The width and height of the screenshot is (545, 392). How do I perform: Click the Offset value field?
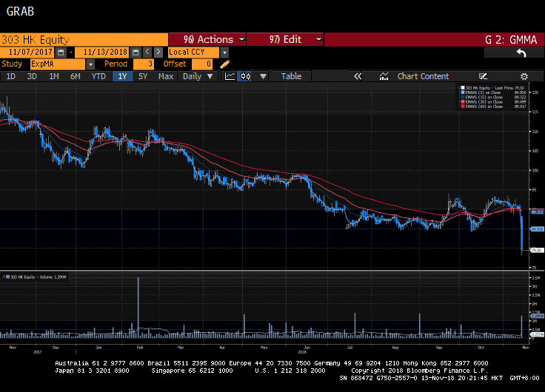coord(202,64)
